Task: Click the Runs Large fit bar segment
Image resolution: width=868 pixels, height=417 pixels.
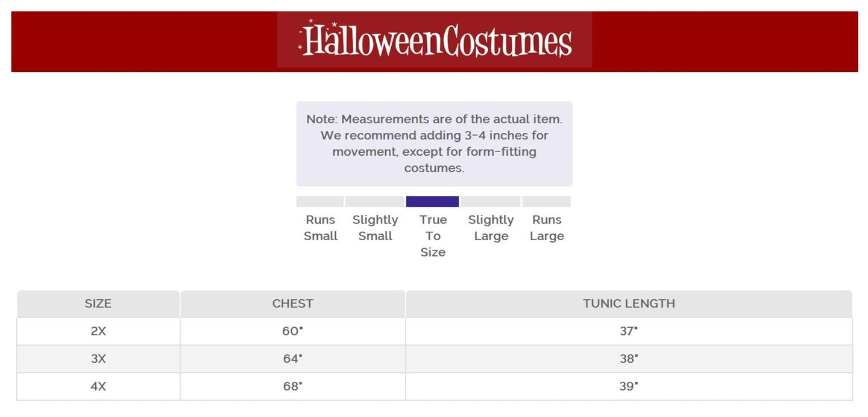Action: (546, 202)
